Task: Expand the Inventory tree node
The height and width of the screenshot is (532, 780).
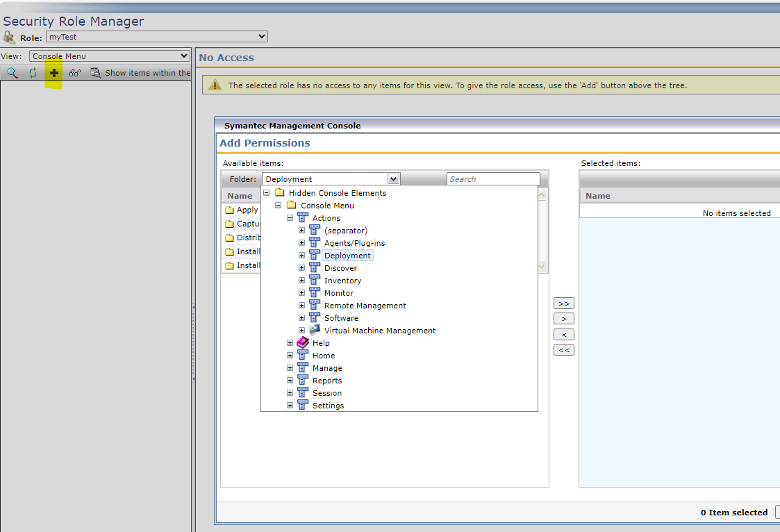Action: coord(302,281)
